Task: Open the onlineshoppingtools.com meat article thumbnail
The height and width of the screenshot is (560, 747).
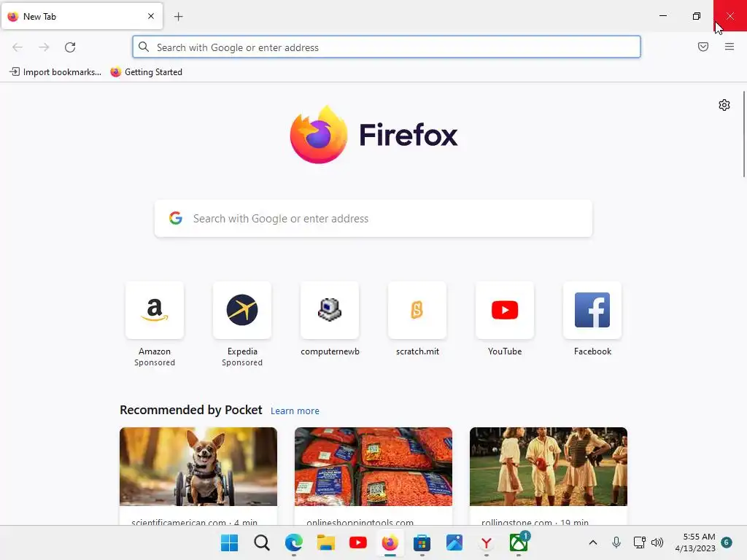Action: click(x=373, y=467)
